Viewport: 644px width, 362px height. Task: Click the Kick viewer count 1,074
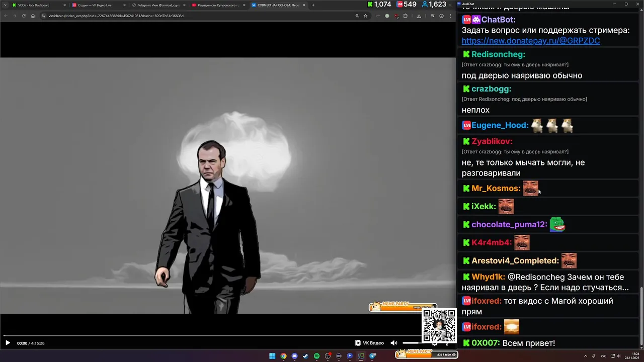379,5
